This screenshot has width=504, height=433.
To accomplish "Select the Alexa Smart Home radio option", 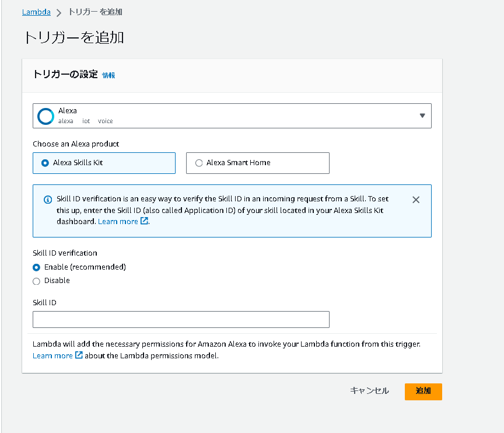I will click(x=199, y=163).
